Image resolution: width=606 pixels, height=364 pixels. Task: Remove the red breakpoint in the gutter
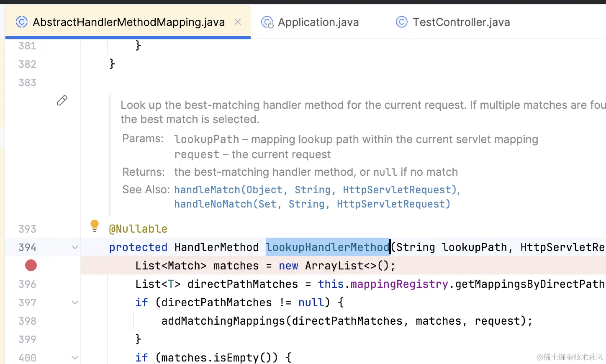(x=31, y=265)
